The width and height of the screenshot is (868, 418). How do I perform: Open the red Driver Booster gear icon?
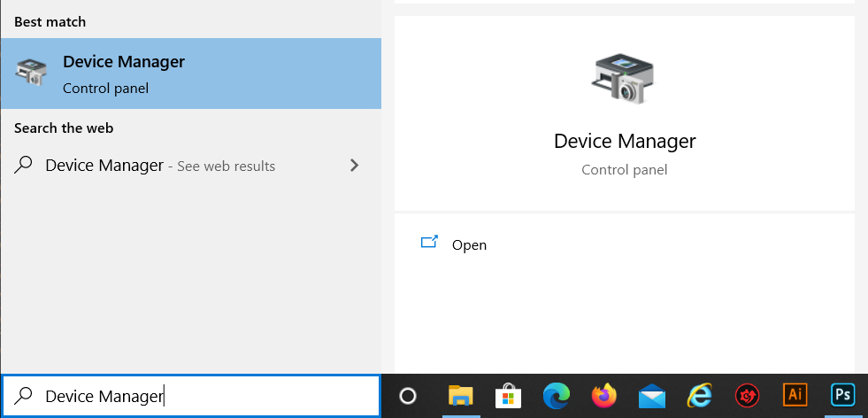point(748,396)
